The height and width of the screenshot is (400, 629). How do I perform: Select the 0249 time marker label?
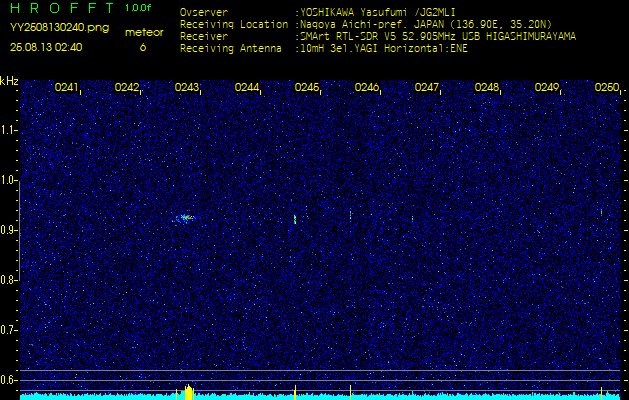[x=546, y=87]
